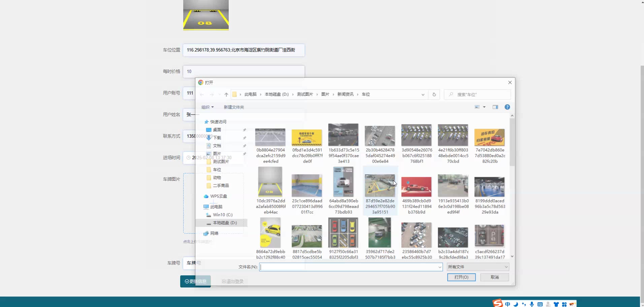This screenshot has width=644, height=307.
Task: Toggle the preview pane icon
Action: coord(495,107)
